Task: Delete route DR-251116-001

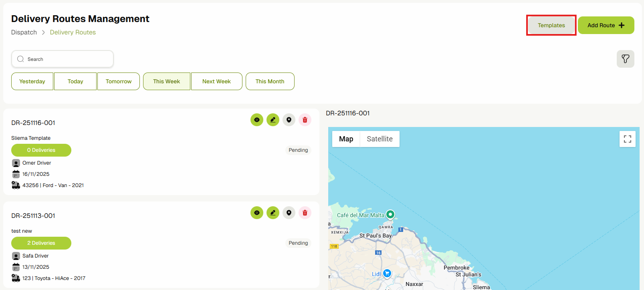Action: click(x=305, y=120)
